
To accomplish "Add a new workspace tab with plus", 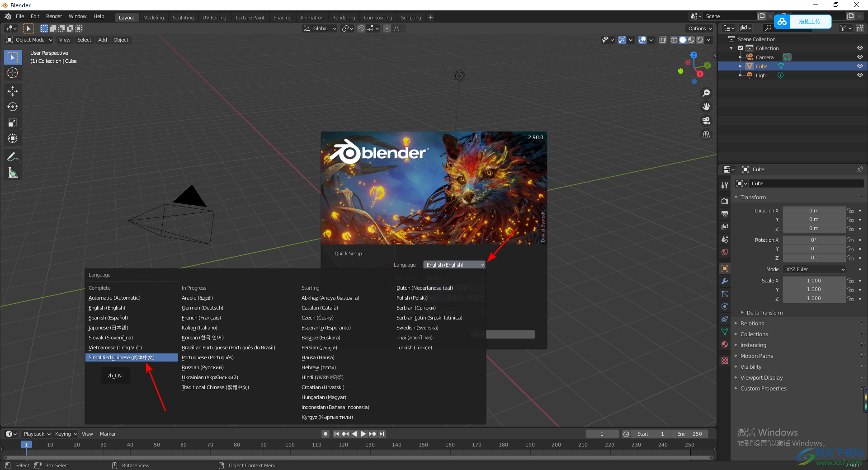I will tap(430, 18).
